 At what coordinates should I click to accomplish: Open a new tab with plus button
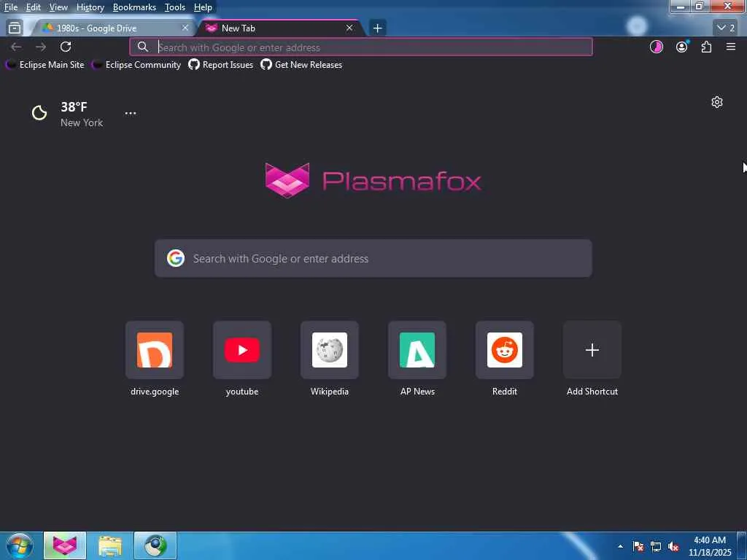(x=377, y=28)
